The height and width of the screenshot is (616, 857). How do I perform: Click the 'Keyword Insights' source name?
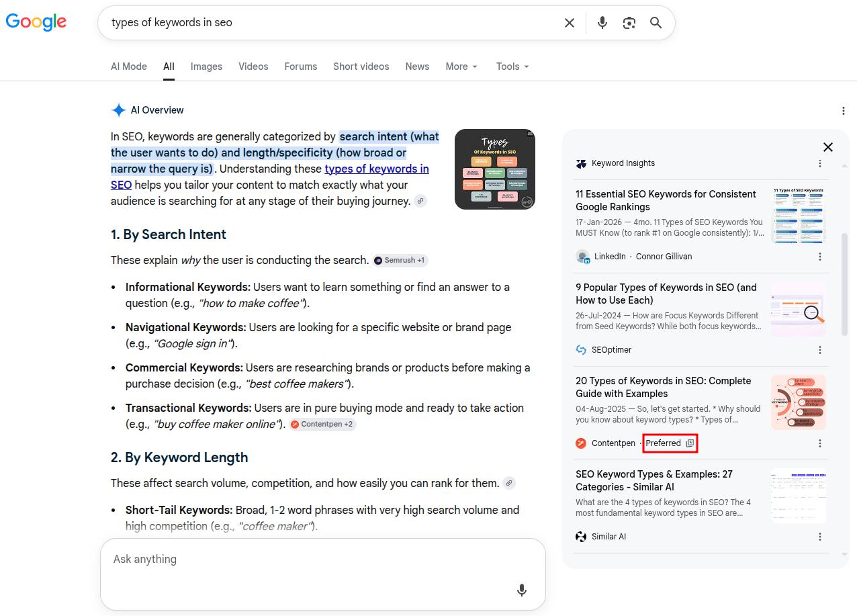point(623,163)
